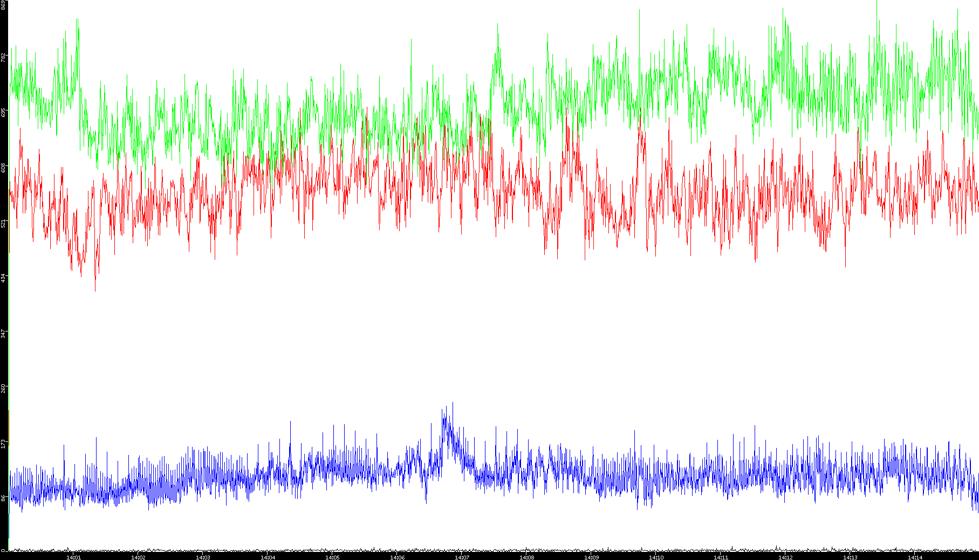Click the 14:07 time label
Viewport: 979px width, 560px height.
[462, 557]
